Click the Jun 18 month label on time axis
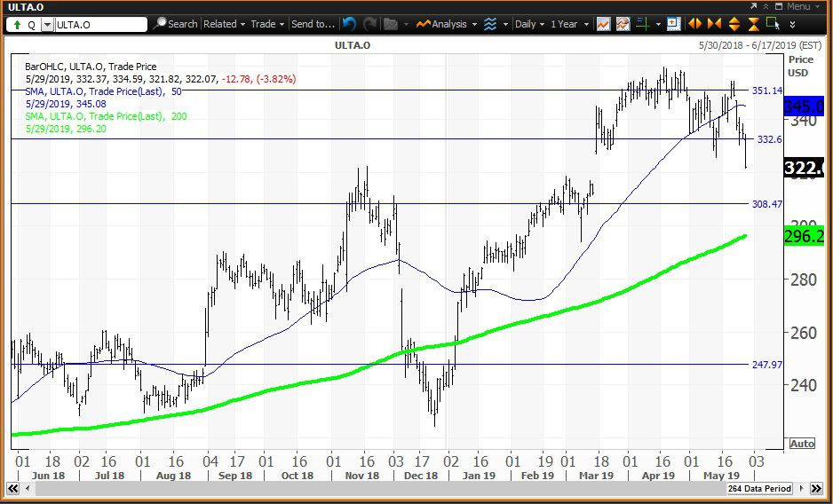This screenshot has width=833, height=504. 48,476
